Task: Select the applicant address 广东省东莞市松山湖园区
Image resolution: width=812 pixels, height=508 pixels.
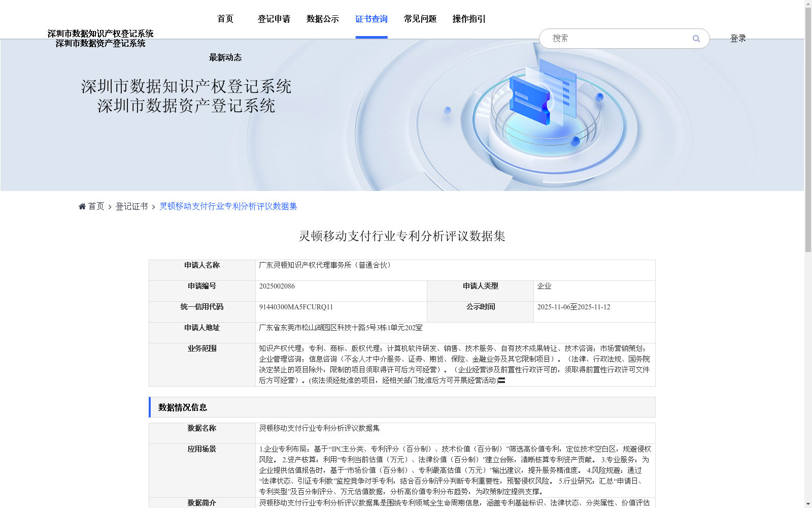Action: coord(341,328)
